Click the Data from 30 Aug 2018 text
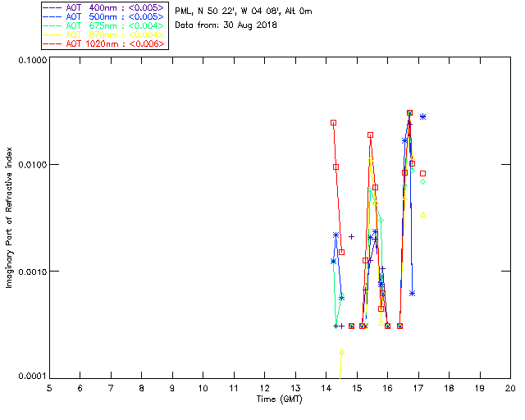525x420 pixels. click(x=226, y=25)
